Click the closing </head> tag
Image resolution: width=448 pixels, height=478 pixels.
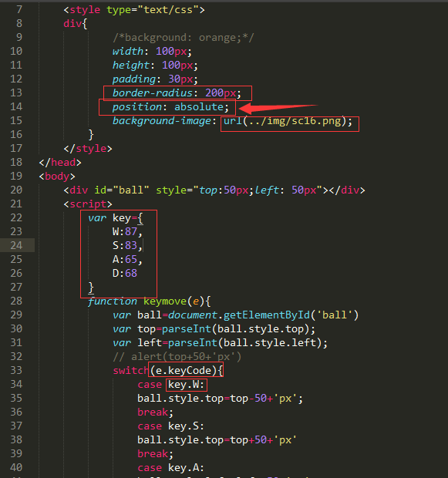coord(60,163)
